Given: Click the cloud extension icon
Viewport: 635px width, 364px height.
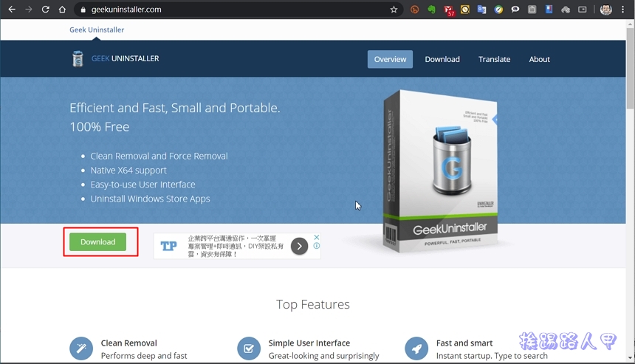Looking at the screenshot, I should click(566, 10).
